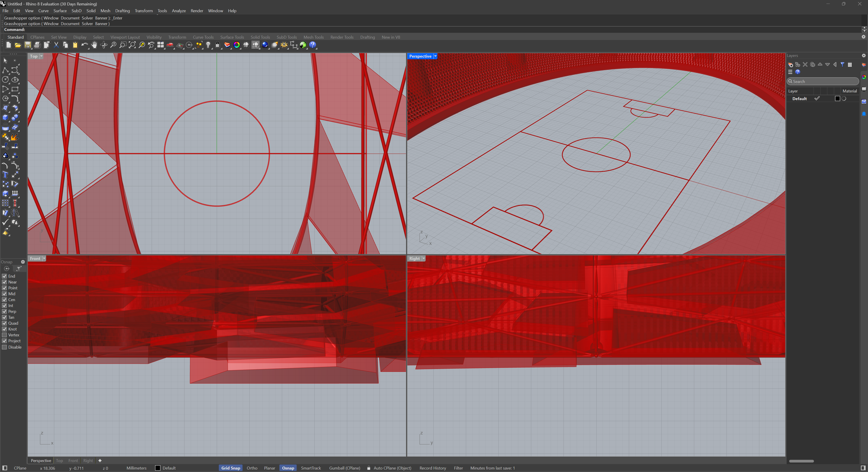Enable the Vertex osnap checkbox
Viewport: 868px width, 472px height.
point(4,335)
